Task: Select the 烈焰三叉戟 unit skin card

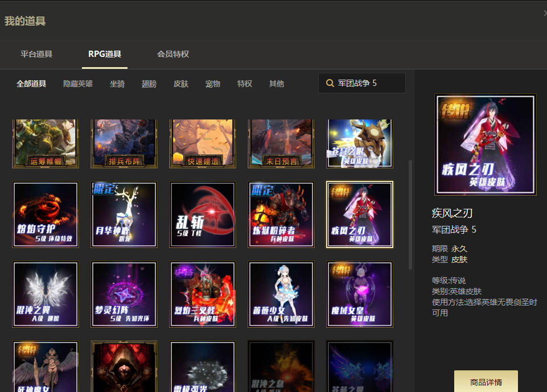Action: [202, 294]
